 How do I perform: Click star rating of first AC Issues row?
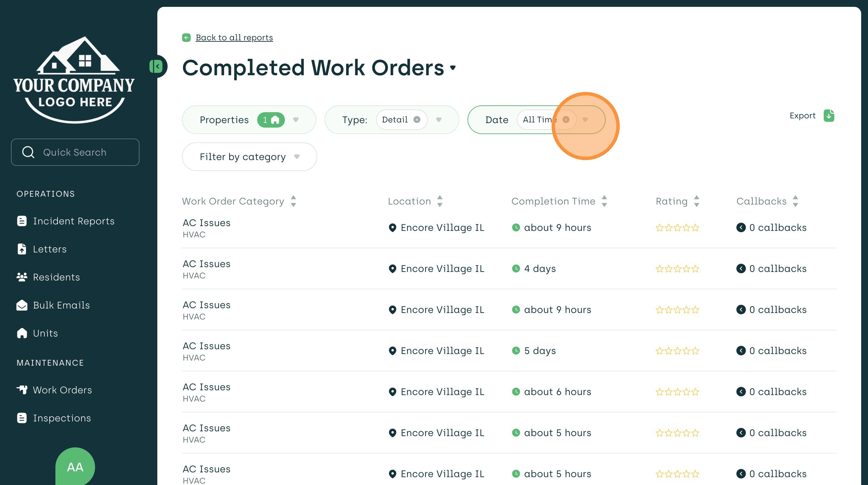point(677,228)
